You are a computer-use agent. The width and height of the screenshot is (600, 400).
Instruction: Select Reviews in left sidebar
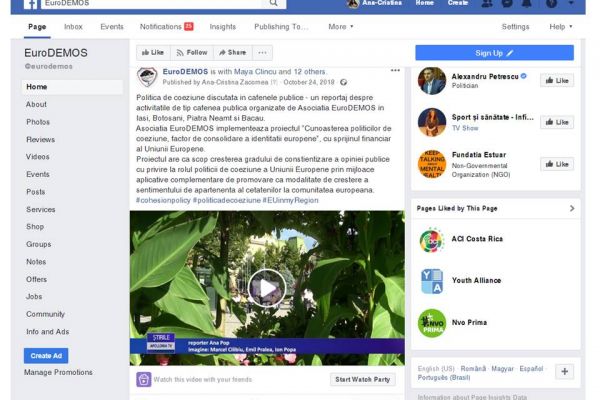pyautogui.click(x=40, y=140)
